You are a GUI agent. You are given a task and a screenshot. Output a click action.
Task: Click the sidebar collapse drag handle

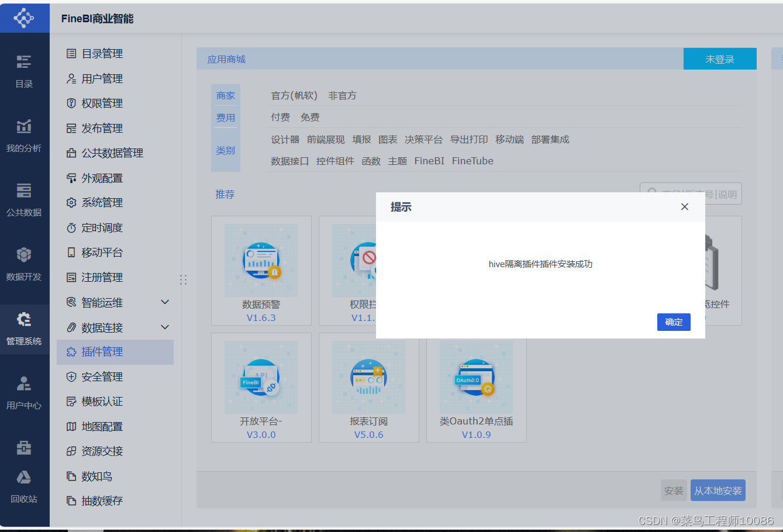183,280
